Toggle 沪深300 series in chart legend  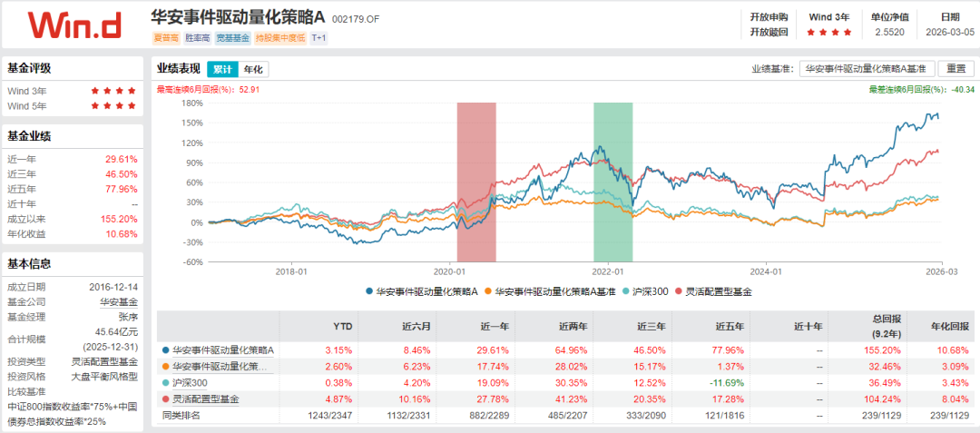pyautogui.click(x=644, y=291)
